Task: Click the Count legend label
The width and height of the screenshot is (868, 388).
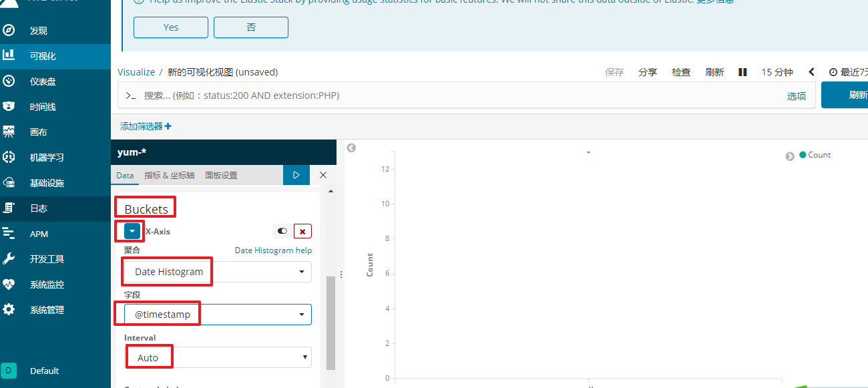Action: pyautogui.click(x=819, y=155)
